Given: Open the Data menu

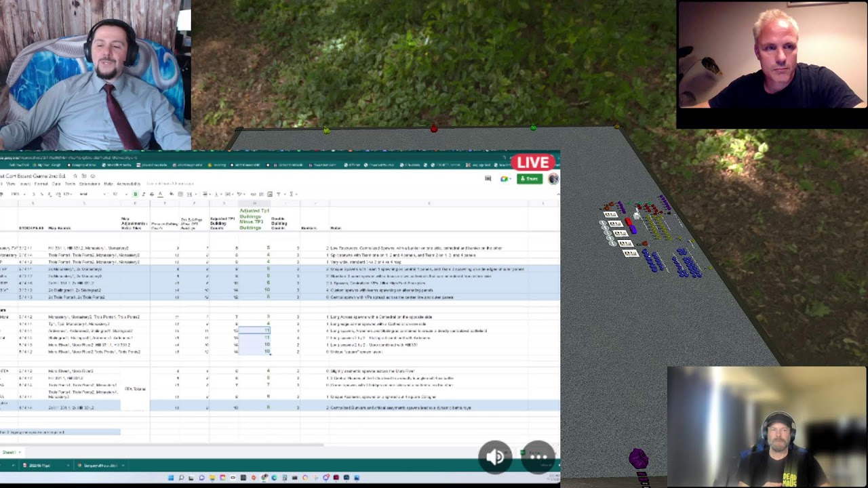Looking at the screenshot, I should (x=56, y=184).
